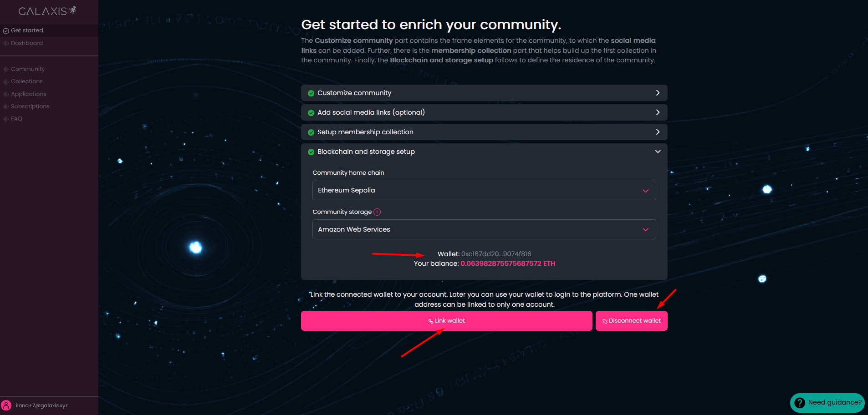Expand Add social media links section
Viewport: 868px width, 415px height.
657,112
